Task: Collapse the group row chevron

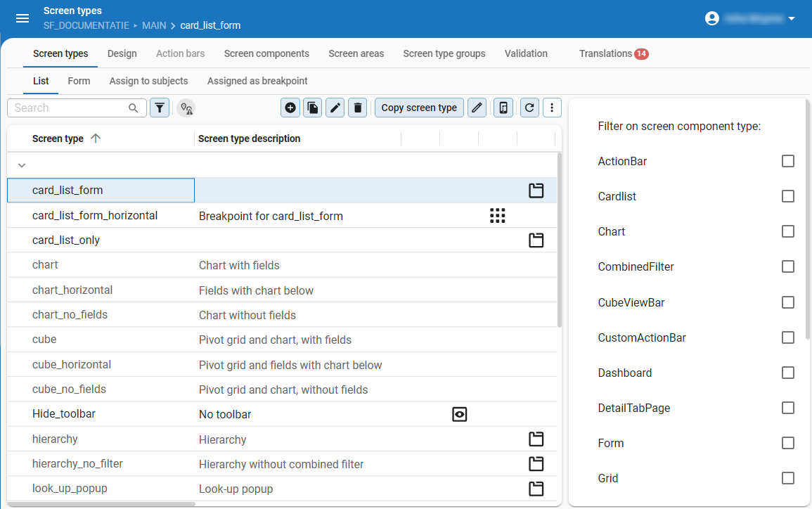Action: coord(22,165)
